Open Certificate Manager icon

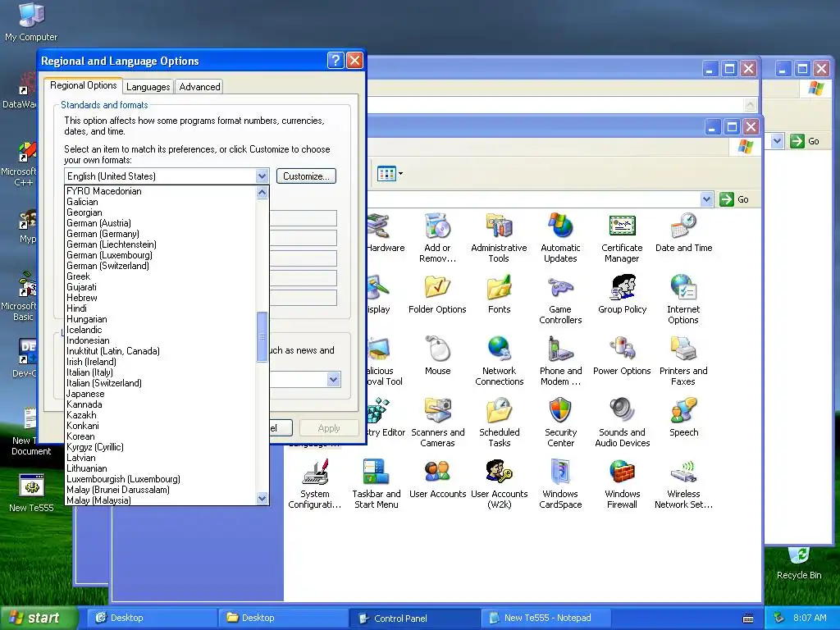coord(622,237)
